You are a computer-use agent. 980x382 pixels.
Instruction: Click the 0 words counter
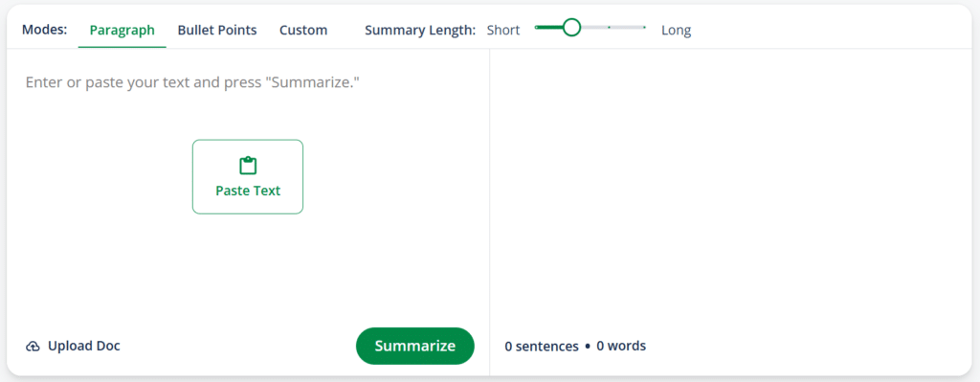coord(621,346)
